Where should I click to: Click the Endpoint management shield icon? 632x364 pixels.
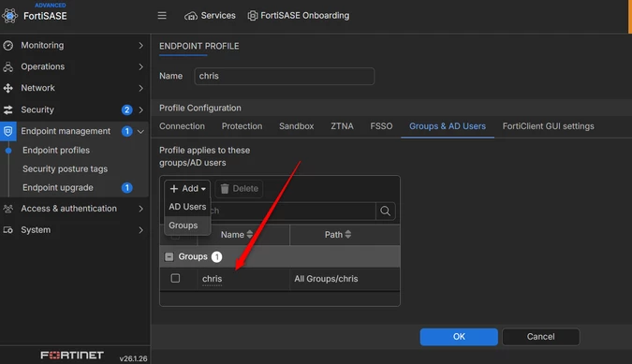pos(8,131)
